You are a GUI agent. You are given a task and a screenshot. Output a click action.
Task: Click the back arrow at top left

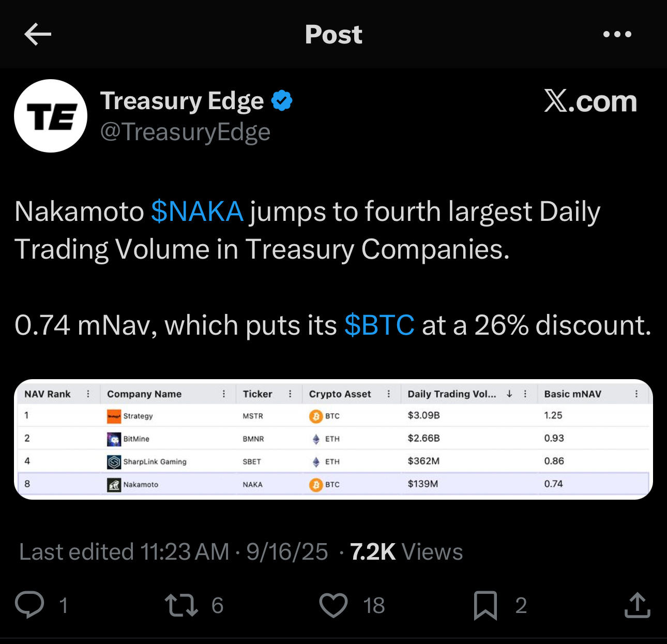coord(37,34)
